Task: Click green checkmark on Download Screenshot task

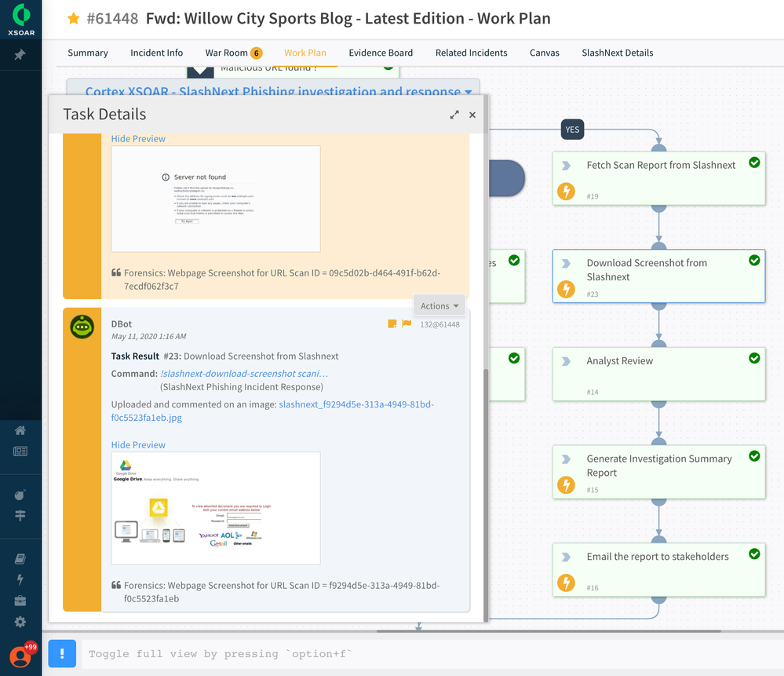Action: (x=754, y=260)
